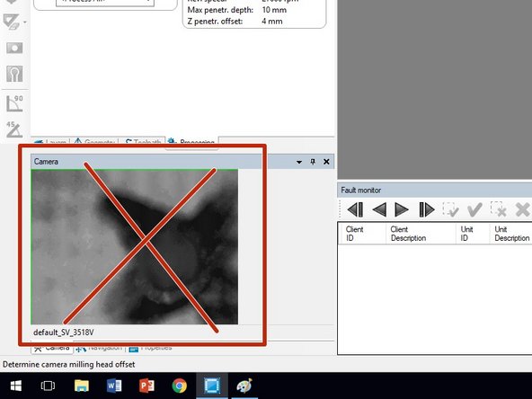The width and height of the screenshot is (532, 399).
Task: Open Paint from the taskbar
Action: click(x=244, y=386)
